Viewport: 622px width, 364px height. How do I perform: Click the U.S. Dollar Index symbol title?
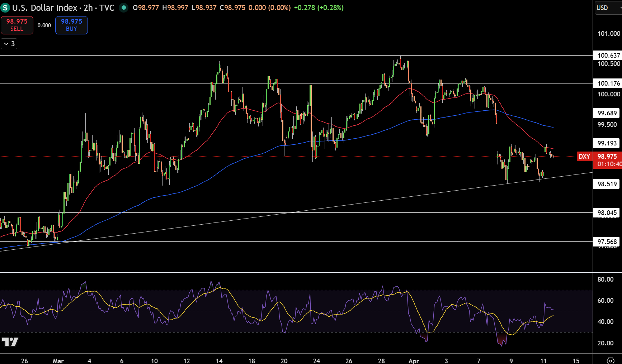[45, 8]
